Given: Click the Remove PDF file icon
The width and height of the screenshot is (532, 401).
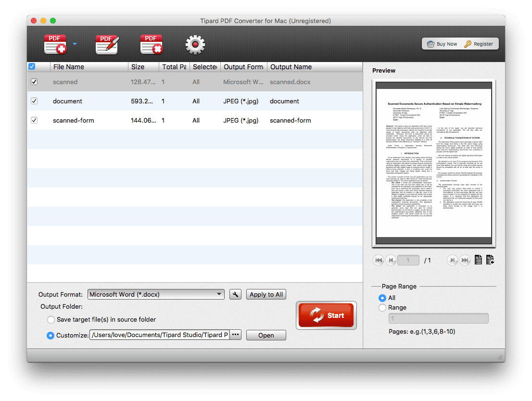Looking at the screenshot, I should pos(151,45).
